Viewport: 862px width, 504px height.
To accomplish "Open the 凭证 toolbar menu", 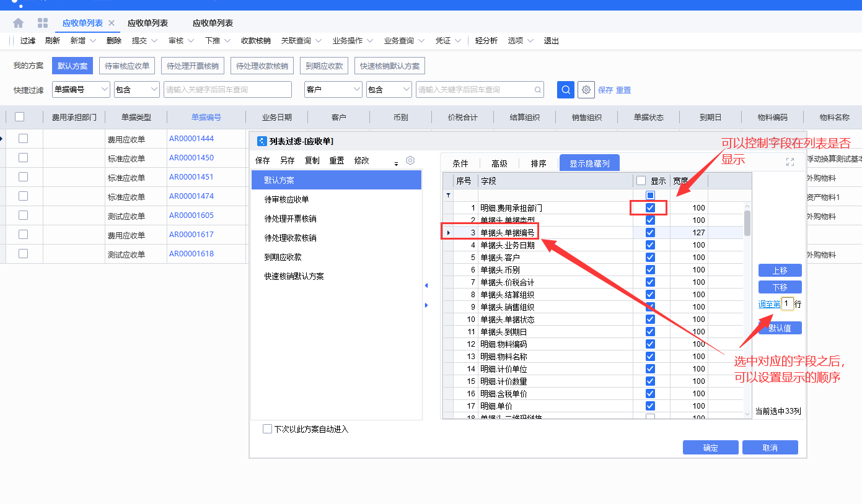I will [x=449, y=41].
